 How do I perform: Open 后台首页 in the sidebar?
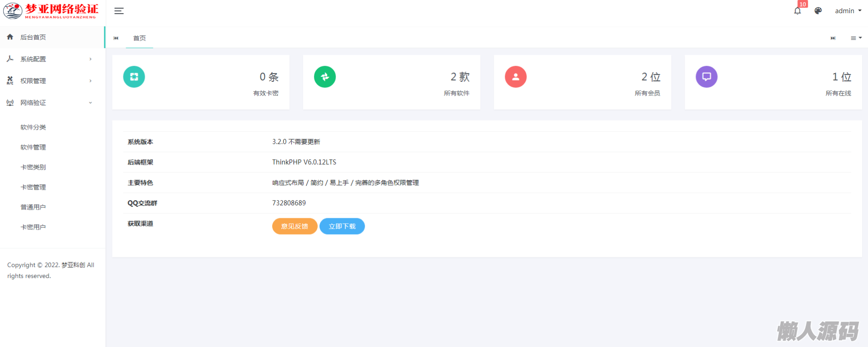[33, 37]
